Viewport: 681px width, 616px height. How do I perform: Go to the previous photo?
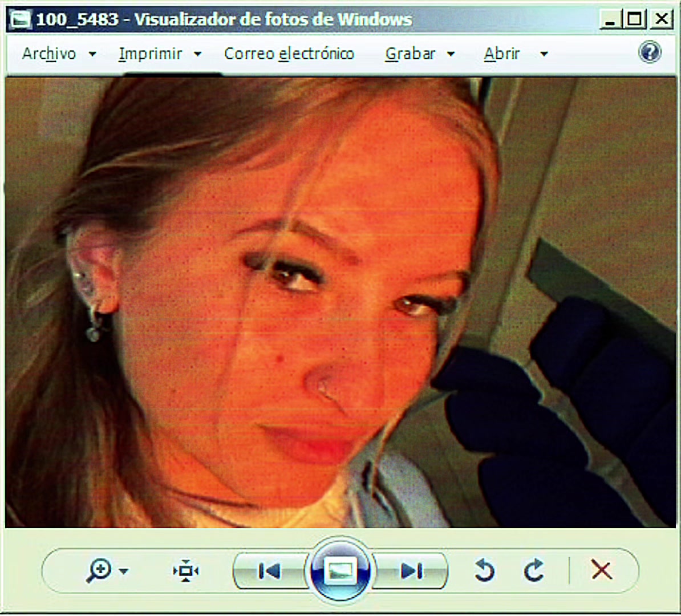[270, 571]
